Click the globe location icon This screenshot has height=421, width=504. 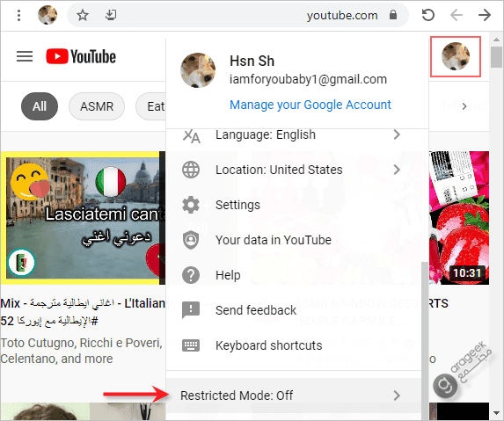point(191,170)
